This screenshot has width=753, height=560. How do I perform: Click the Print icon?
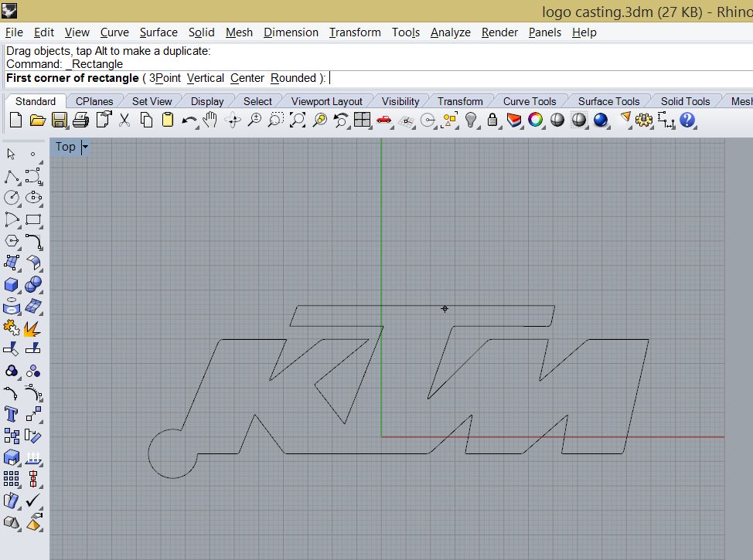click(80, 120)
